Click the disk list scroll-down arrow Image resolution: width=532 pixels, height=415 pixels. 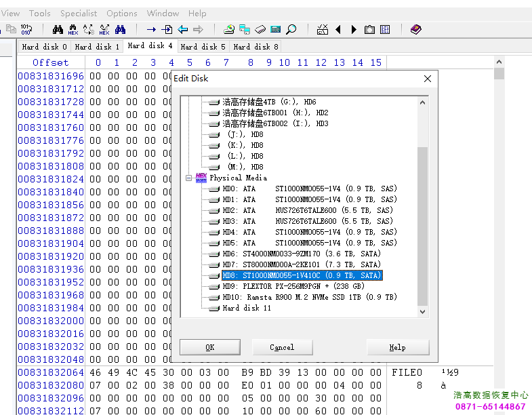click(423, 311)
